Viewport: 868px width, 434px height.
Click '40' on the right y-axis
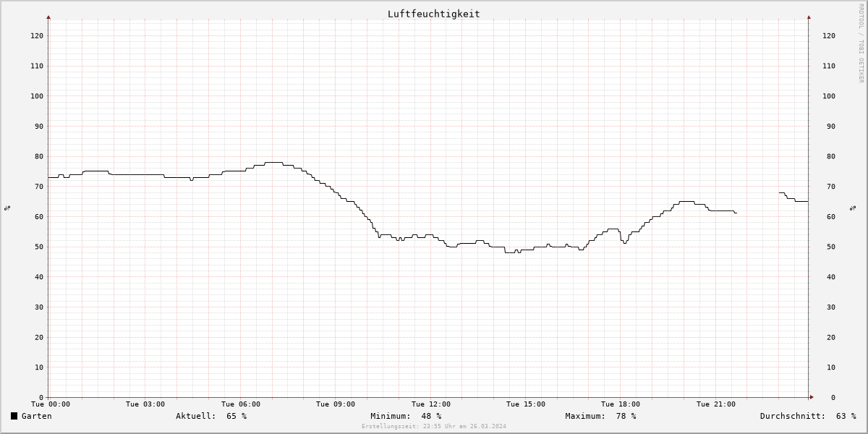[831, 277]
